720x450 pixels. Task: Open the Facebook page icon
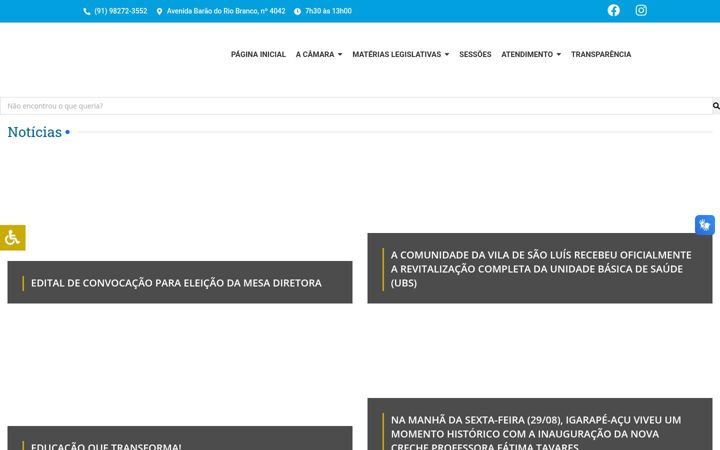(x=613, y=10)
